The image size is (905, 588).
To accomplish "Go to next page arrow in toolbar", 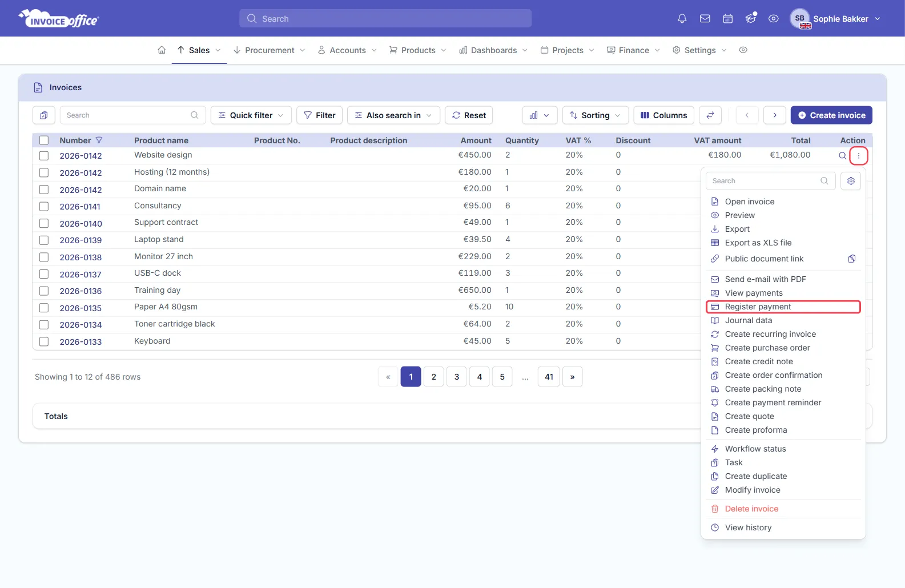I will pyautogui.click(x=775, y=115).
